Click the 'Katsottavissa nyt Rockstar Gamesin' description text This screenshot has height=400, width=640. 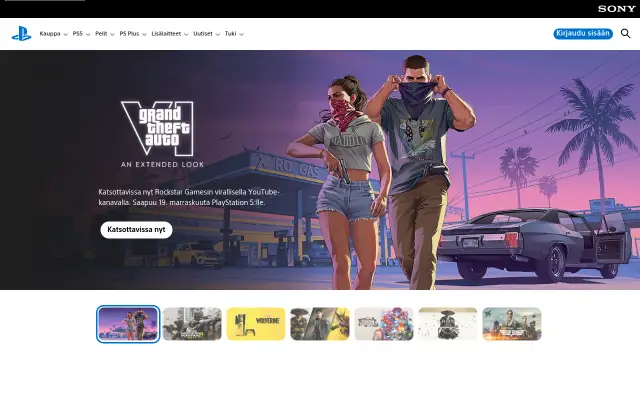189,197
